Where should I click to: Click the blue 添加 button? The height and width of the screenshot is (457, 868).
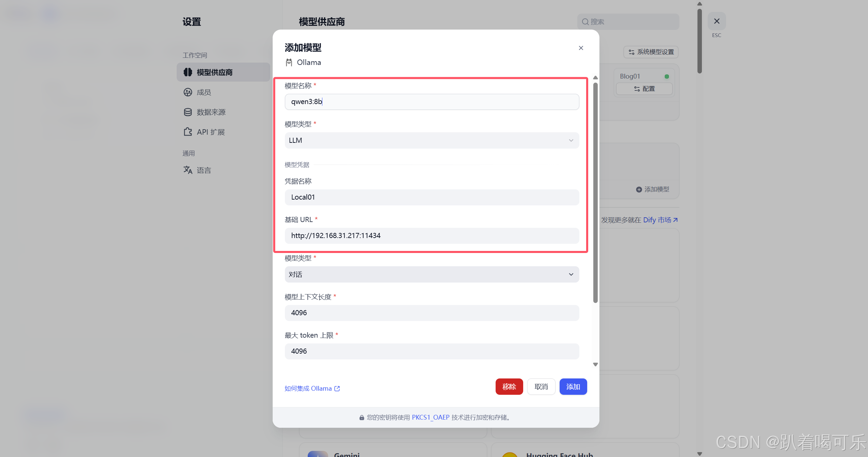pyautogui.click(x=573, y=387)
